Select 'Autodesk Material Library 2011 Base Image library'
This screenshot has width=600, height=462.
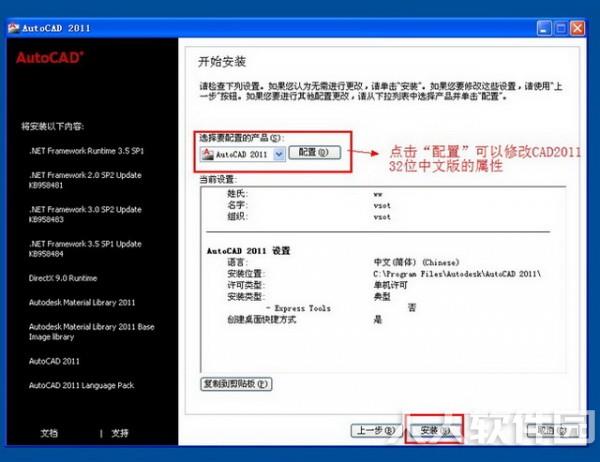coord(91,331)
